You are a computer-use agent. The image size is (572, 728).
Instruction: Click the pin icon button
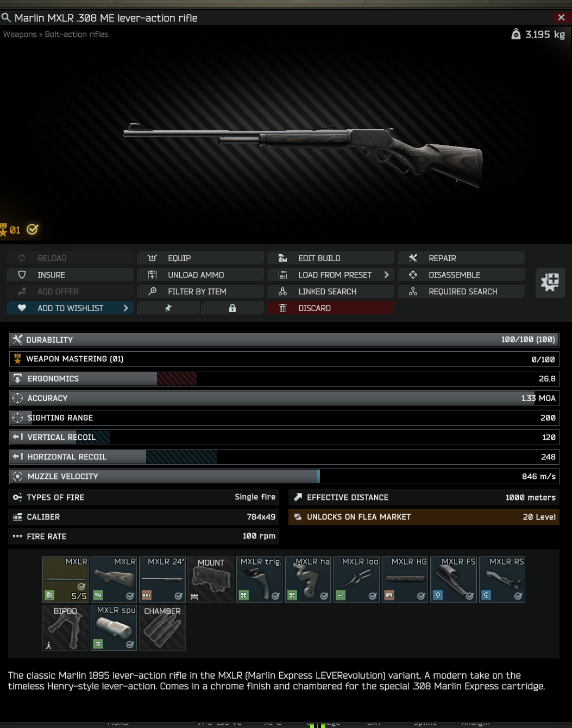click(168, 308)
